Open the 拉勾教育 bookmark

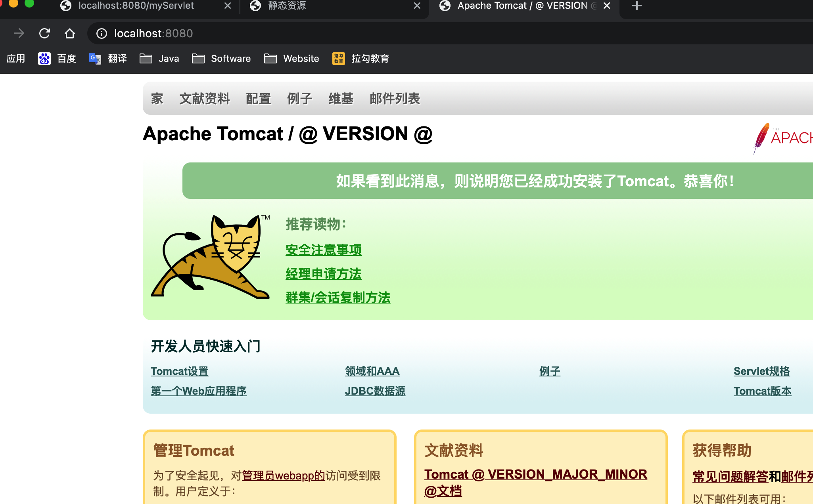[x=361, y=59]
